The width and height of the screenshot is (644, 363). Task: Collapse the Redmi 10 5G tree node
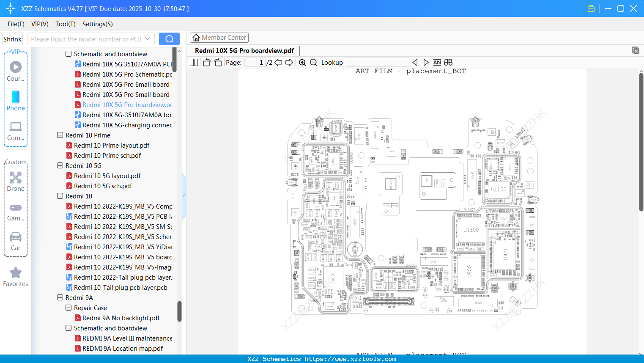click(x=60, y=165)
